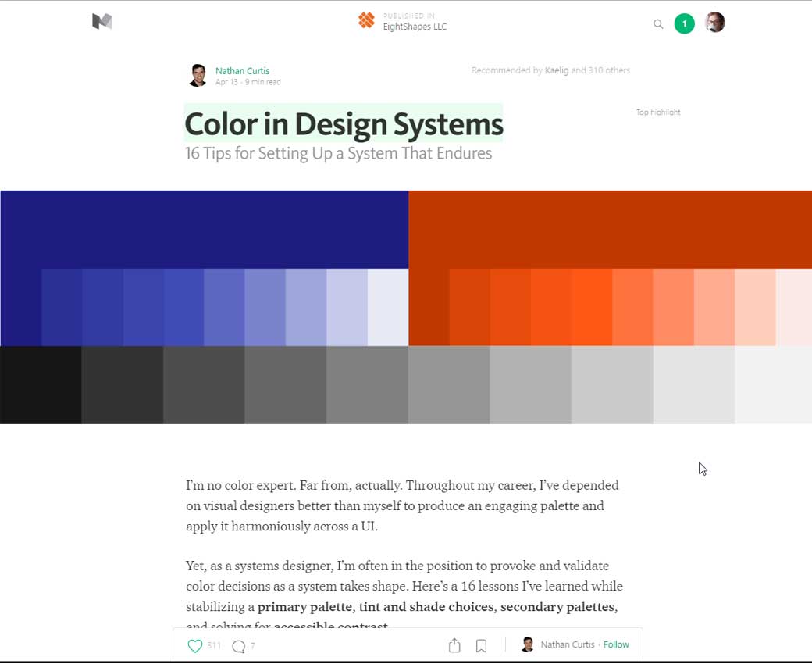The width and height of the screenshot is (812, 664).
Task: Open the EightShapes publication logo
Action: 366,21
